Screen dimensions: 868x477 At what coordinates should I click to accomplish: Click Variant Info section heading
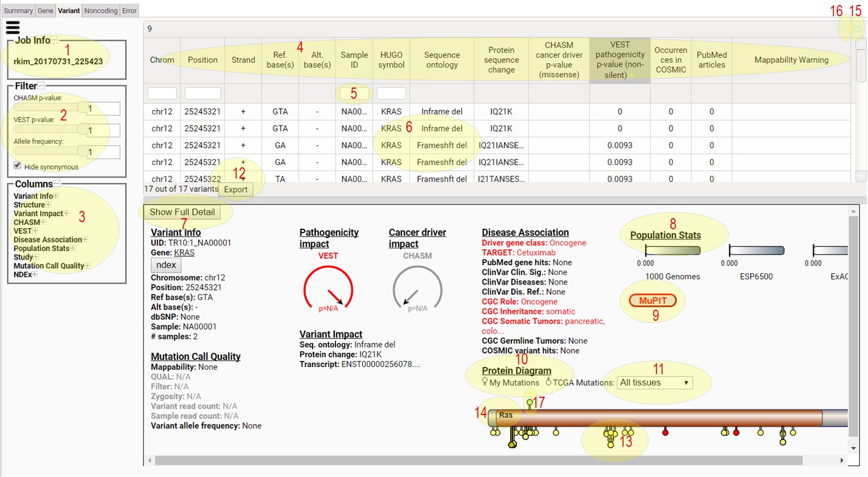[x=176, y=233]
